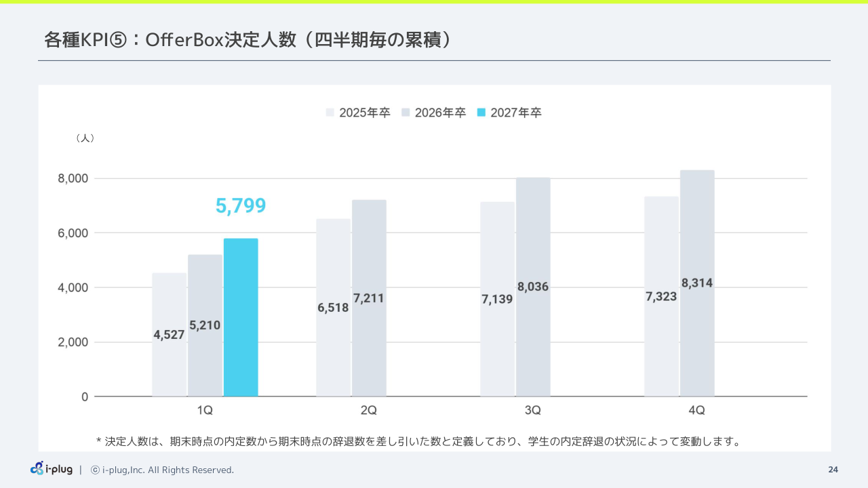Click the 2026年卒 legend color swatch
Screen dimensions: 868x488
click(406, 113)
